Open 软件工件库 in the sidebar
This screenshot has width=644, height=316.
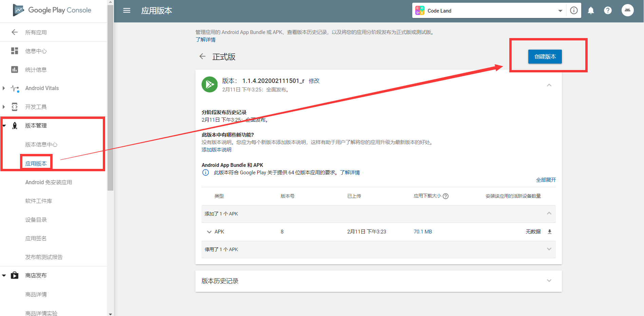(x=39, y=201)
